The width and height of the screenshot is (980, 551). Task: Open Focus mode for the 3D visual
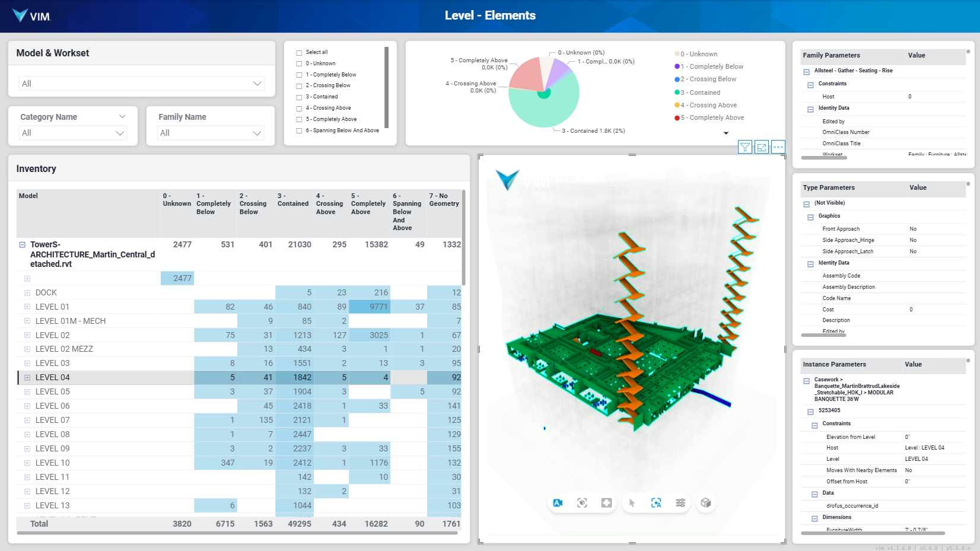(762, 147)
